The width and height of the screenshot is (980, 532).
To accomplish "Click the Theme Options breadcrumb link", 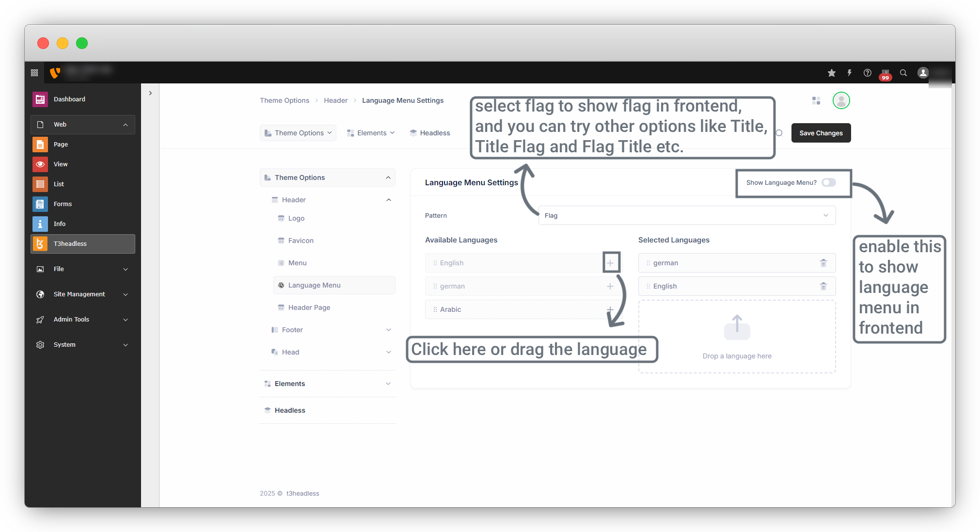I will [285, 100].
